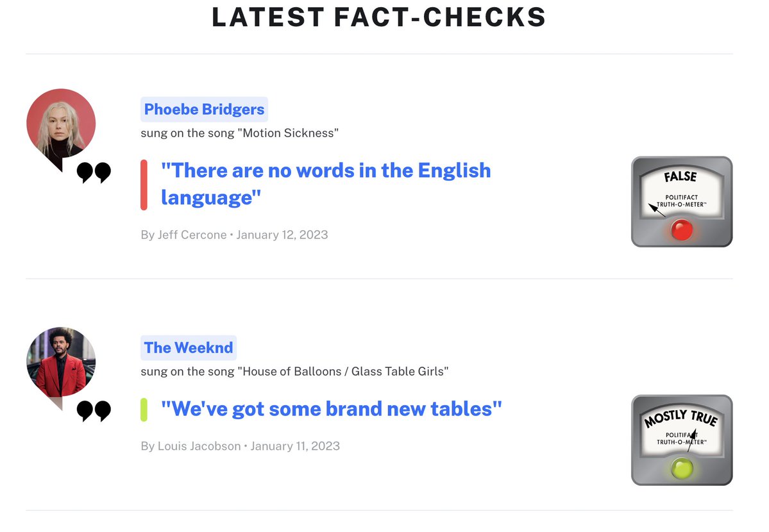Click the red light on the False meter
This screenshot has height=532, width=769.
(x=681, y=229)
